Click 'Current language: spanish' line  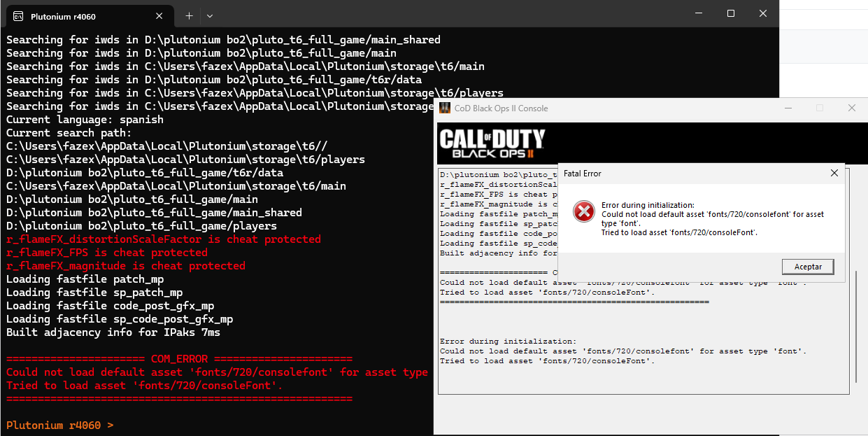point(85,120)
